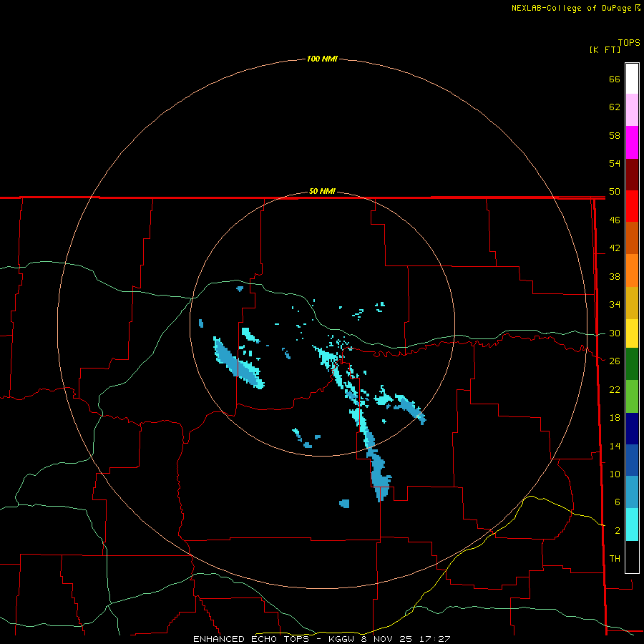Click the dark green 26 kft legend swatch
Screen dimensions: 644x644
pos(632,364)
